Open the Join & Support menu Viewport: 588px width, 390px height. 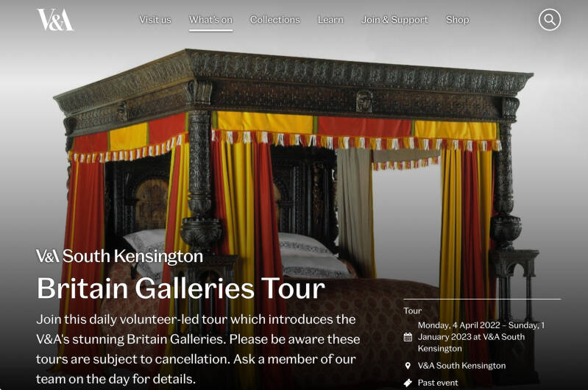tap(394, 19)
